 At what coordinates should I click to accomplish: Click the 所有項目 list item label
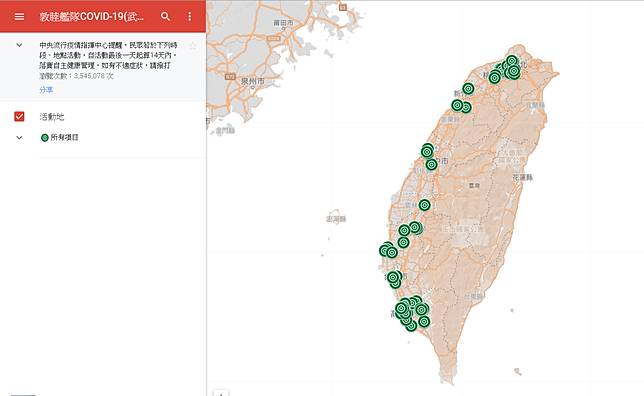64,138
